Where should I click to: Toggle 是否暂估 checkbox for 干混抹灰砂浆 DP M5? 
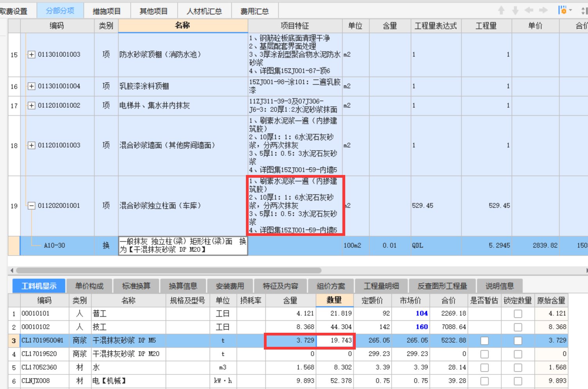484,341
